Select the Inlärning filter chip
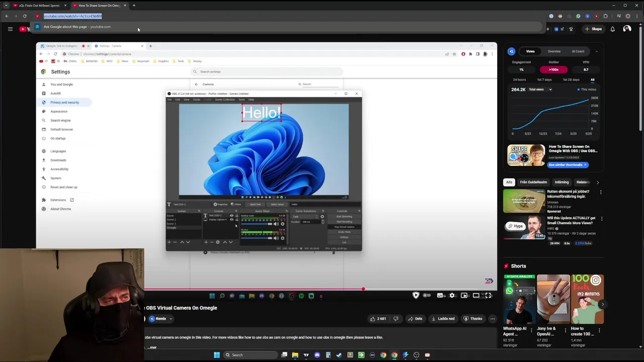644x362 pixels. [561, 182]
